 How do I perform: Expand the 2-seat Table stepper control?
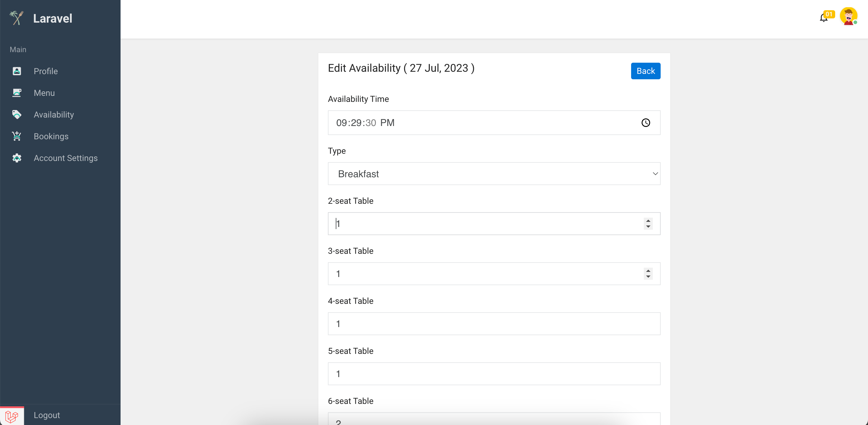(x=648, y=224)
